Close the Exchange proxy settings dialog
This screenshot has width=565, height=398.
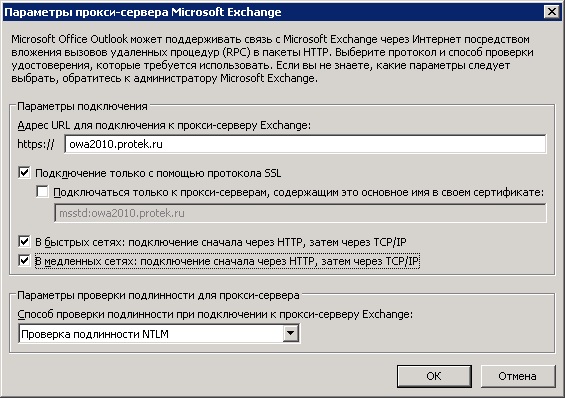click(x=552, y=12)
